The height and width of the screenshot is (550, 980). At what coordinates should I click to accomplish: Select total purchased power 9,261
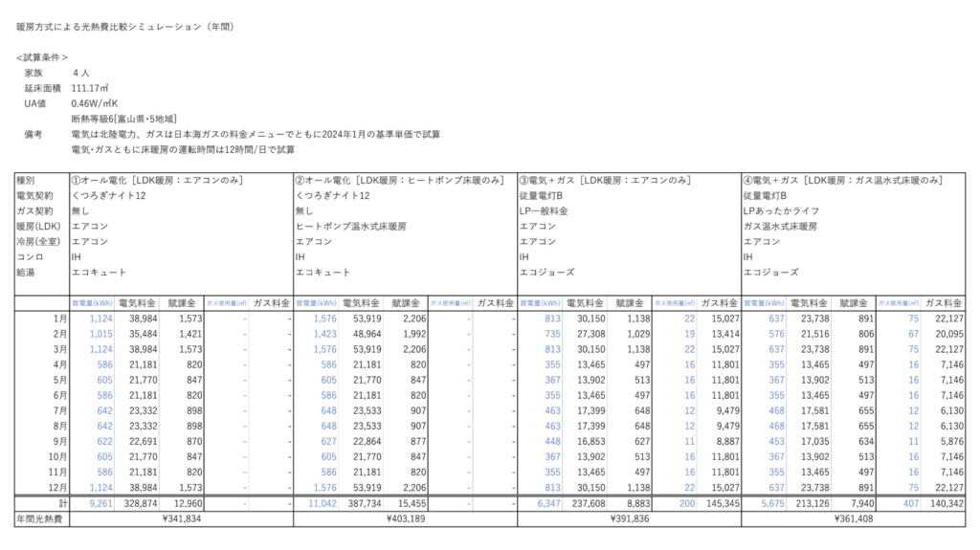(100, 504)
